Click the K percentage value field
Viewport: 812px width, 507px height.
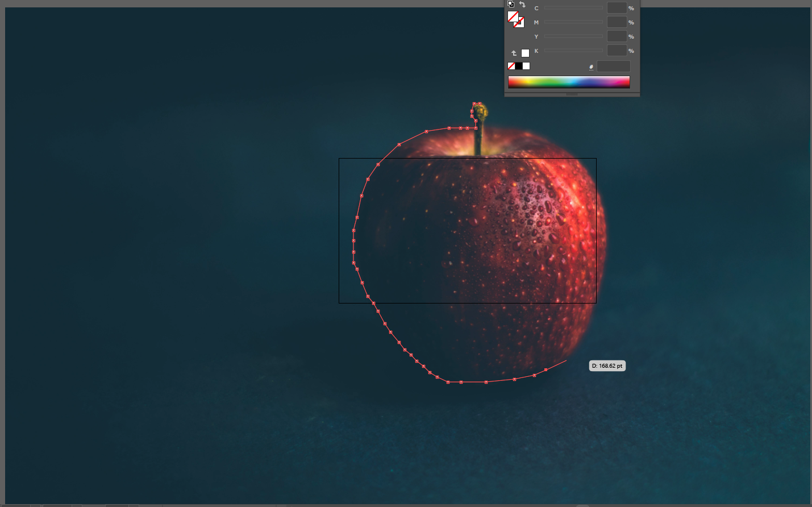[617, 50]
